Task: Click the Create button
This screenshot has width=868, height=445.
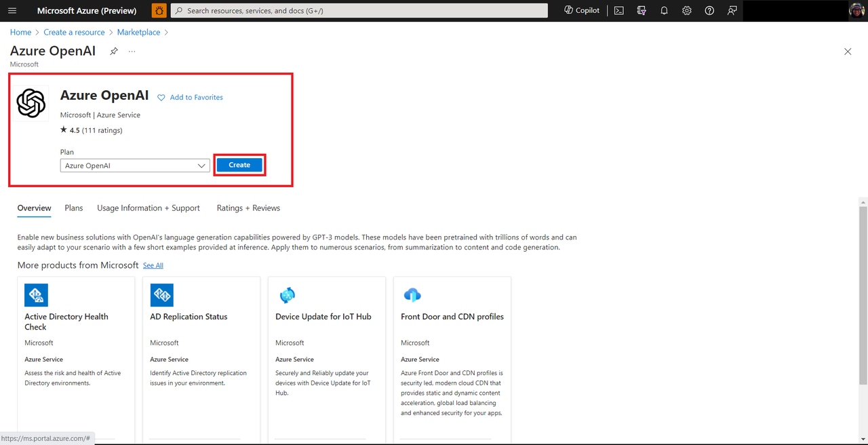Action: 239,165
